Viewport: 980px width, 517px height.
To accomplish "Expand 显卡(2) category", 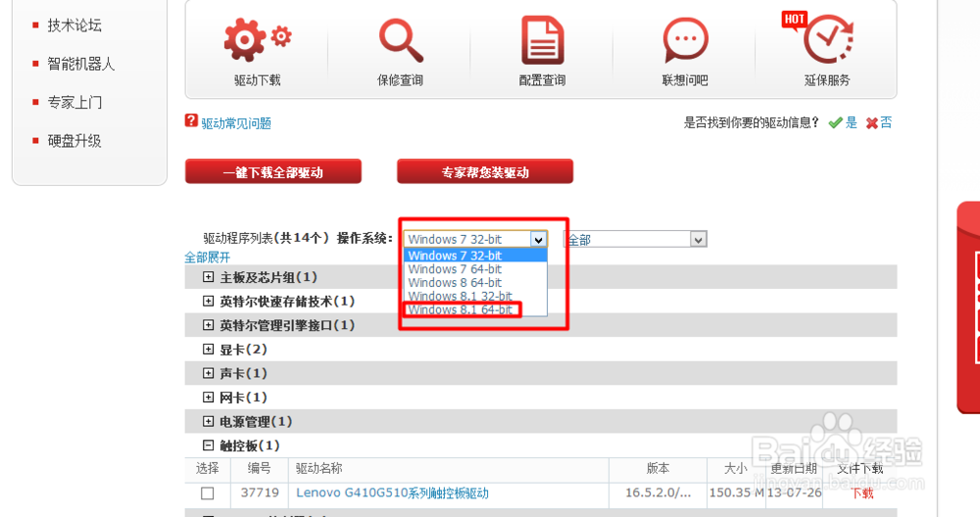I will point(208,349).
